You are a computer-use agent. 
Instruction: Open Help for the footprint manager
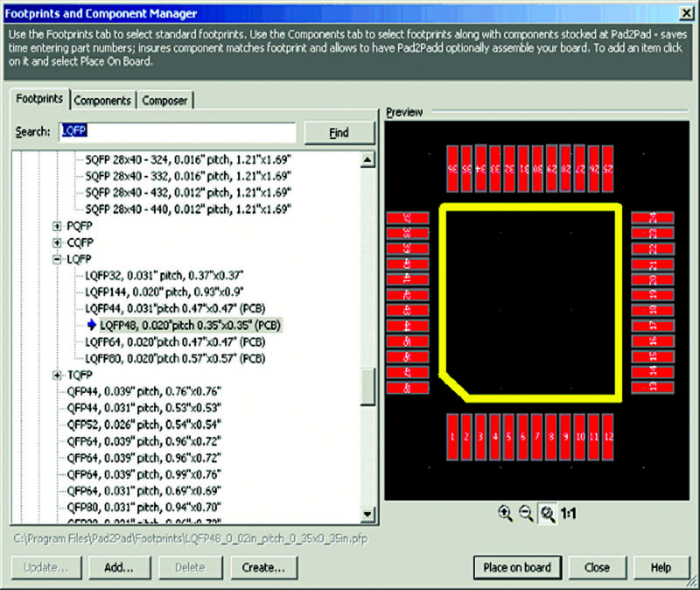(661, 567)
